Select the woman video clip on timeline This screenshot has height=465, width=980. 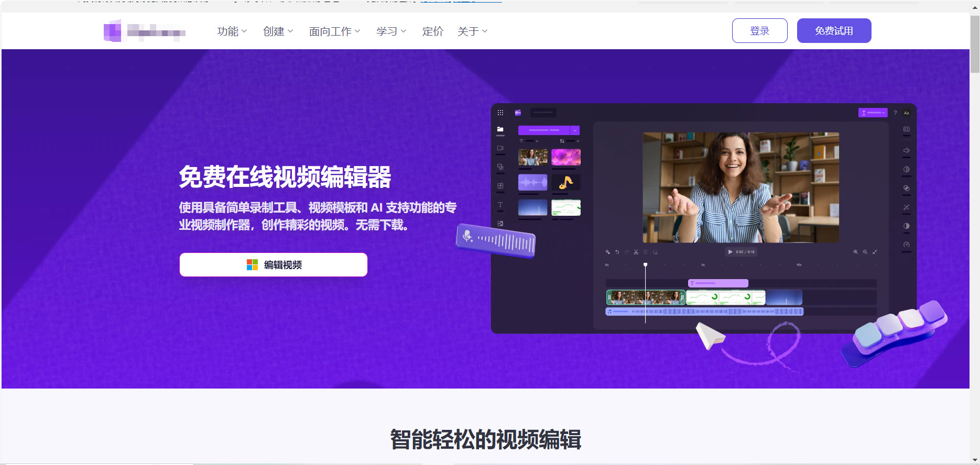(x=646, y=297)
